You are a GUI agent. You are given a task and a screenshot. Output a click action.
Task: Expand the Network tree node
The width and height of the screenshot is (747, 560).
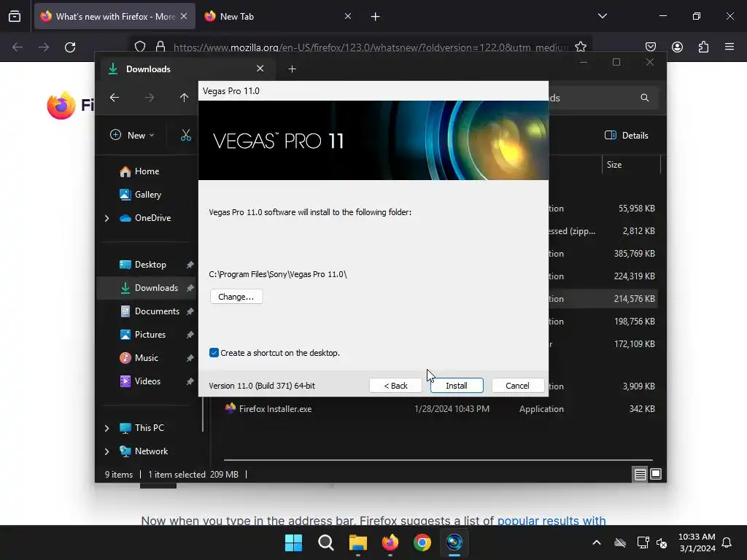(x=107, y=451)
